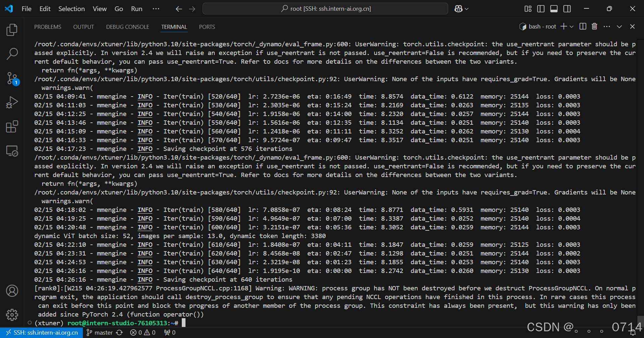Select the TERMINAL tab

[174, 27]
